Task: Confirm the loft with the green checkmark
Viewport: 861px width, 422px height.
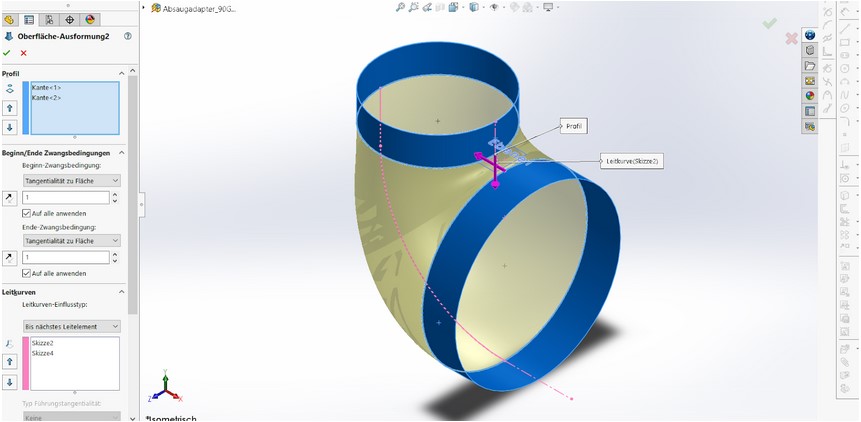Action: (7, 53)
